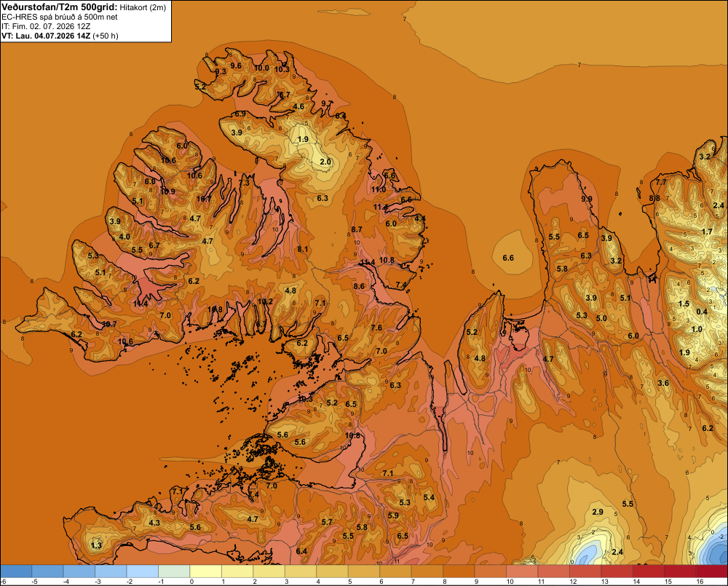This screenshot has width=728, height=586.
Task: Select the 8.1 temperature label on the map
Action: click(303, 250)
